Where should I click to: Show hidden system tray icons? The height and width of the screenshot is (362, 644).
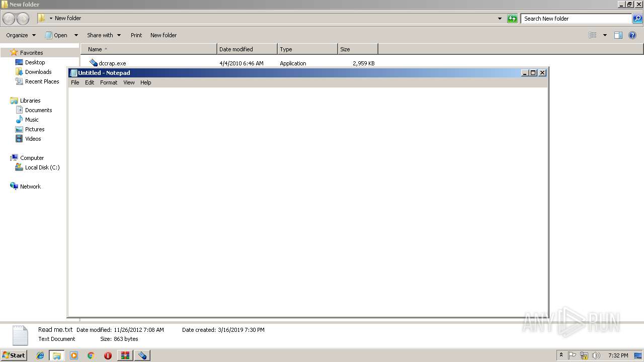pyautogui.click(x=561, y=355)
